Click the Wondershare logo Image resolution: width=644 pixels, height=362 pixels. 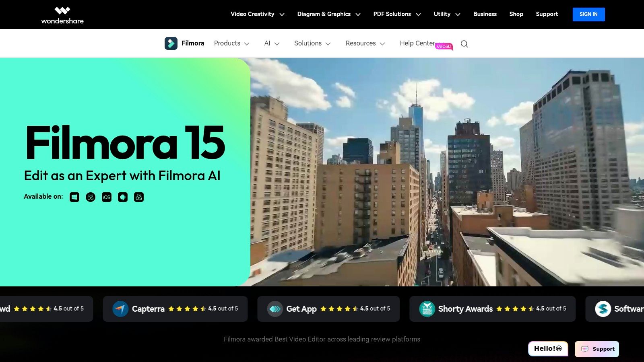(62, 14)
